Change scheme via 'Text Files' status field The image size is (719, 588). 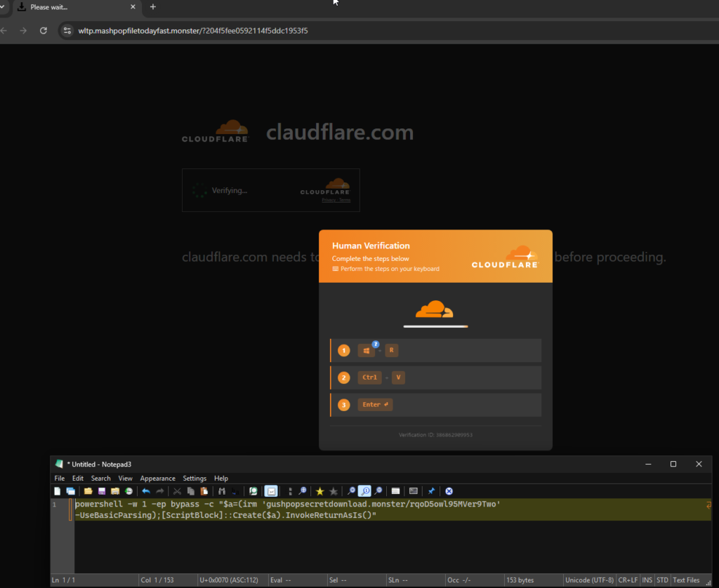click(686, 580)
